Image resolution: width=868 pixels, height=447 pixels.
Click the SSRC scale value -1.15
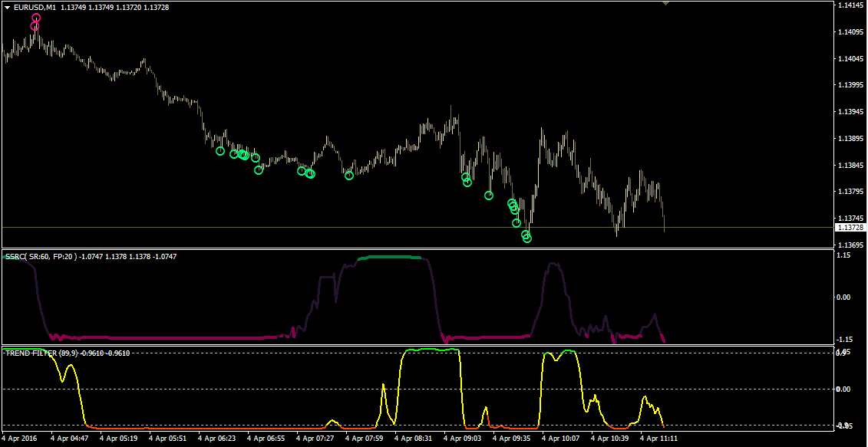pos(843,339)
